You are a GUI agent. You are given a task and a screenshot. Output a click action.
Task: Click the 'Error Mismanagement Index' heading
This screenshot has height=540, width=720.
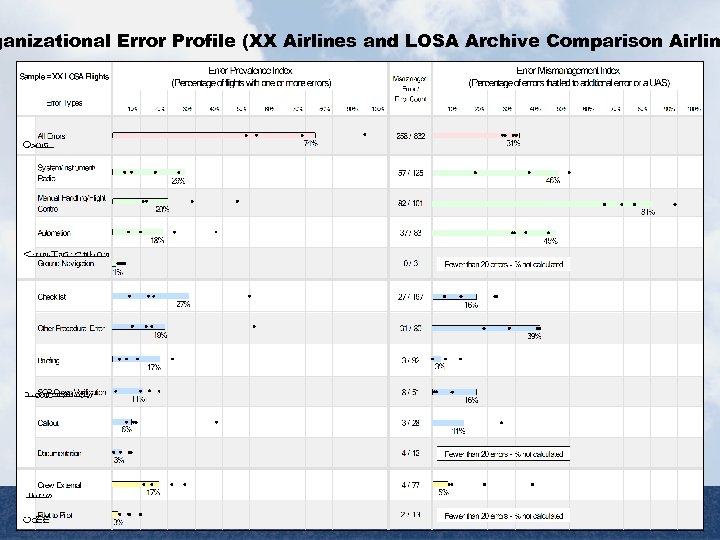tap(568, 71)
